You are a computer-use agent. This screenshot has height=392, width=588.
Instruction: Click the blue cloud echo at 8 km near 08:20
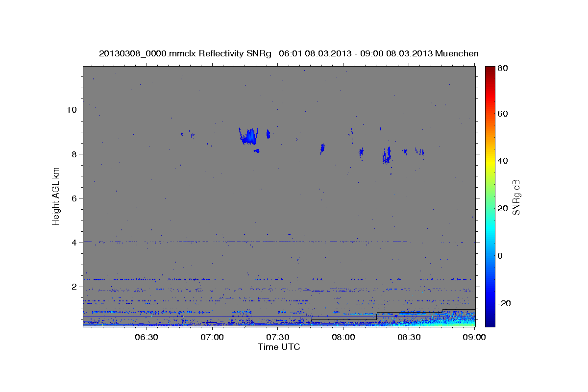point(387,155)
